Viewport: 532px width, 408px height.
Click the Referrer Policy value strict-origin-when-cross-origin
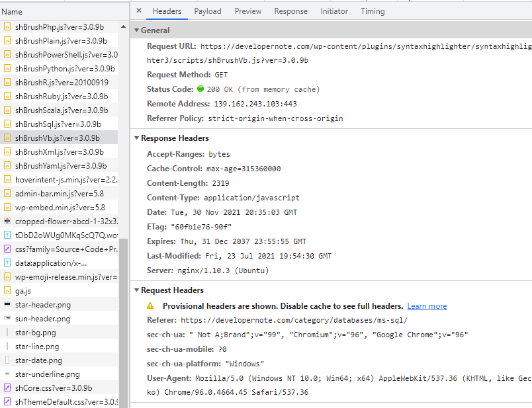pos(275,118)
